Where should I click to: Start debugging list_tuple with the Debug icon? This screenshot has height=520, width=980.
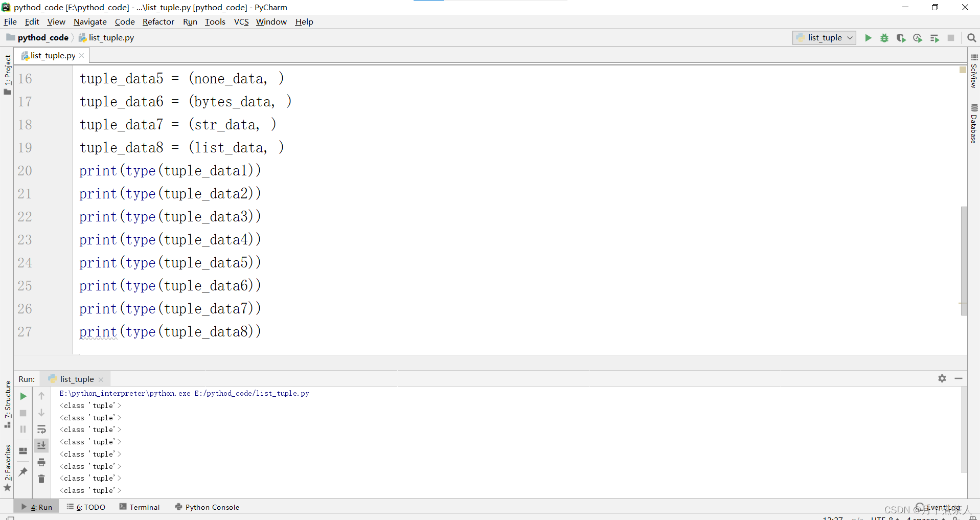coord(884,38)
